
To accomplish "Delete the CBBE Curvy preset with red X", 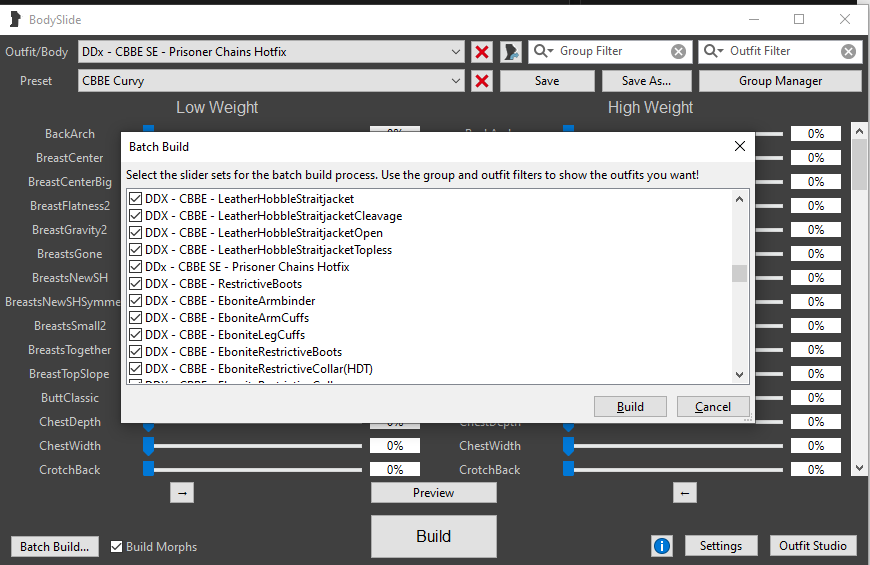I will 482,80.
